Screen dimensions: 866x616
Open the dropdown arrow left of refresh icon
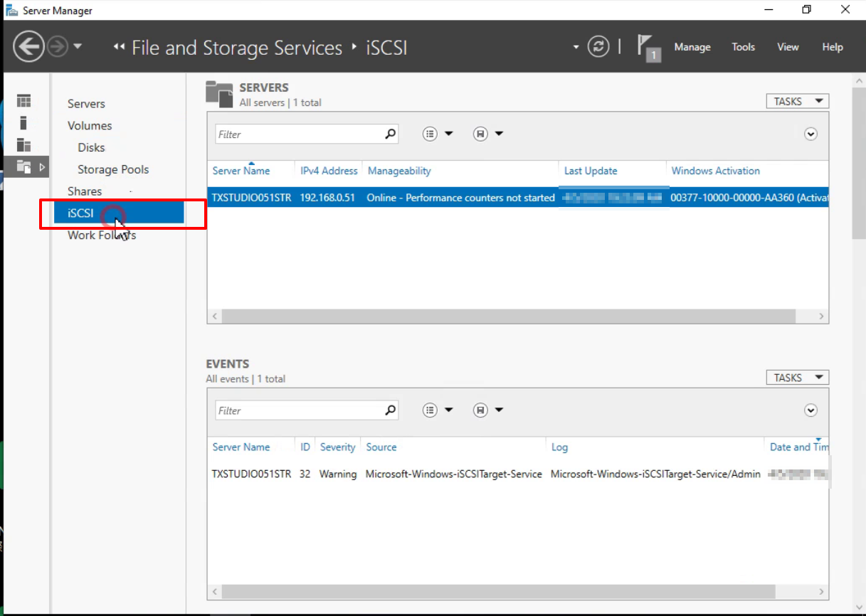click(576, 48)
